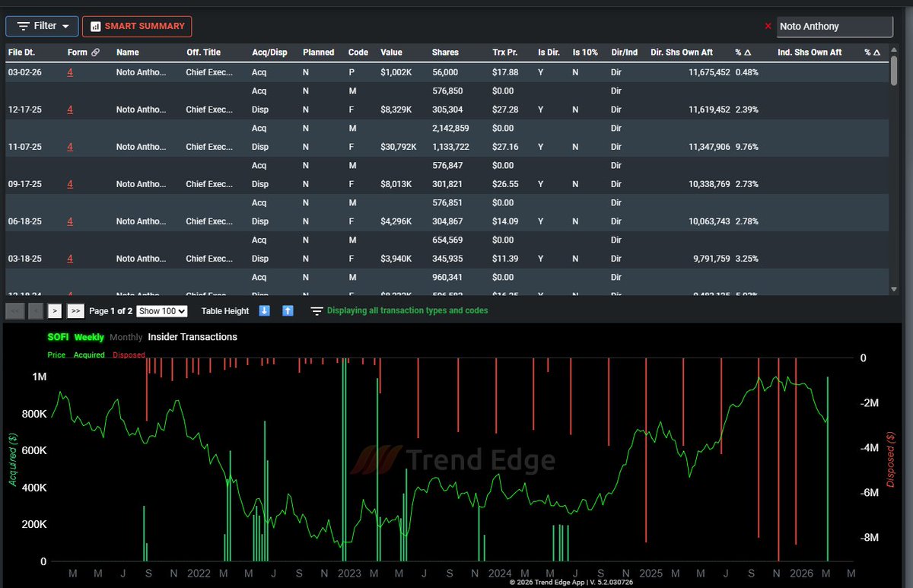This screenshot has height=588, width=913.
Task: Jump to last page with >> button
Action: (75, 310)
